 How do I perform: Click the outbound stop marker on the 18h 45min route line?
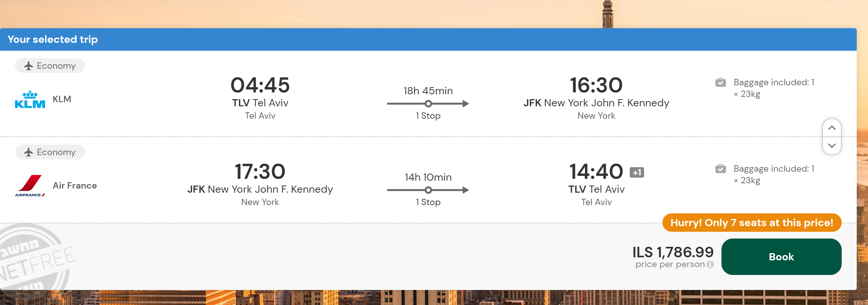point(428,104)
